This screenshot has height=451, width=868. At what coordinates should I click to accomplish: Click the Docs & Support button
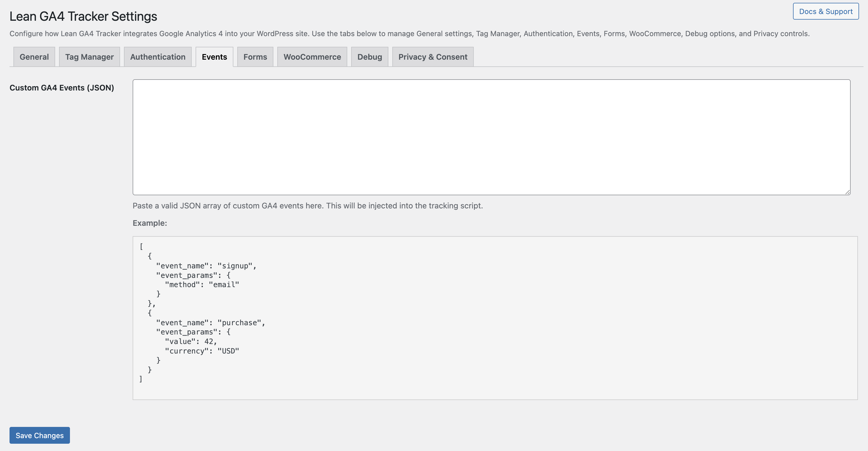(825, 11)
